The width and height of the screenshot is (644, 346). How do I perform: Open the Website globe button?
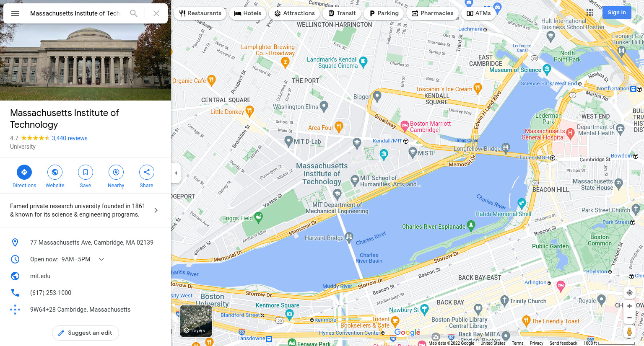(x=55, y=172)
